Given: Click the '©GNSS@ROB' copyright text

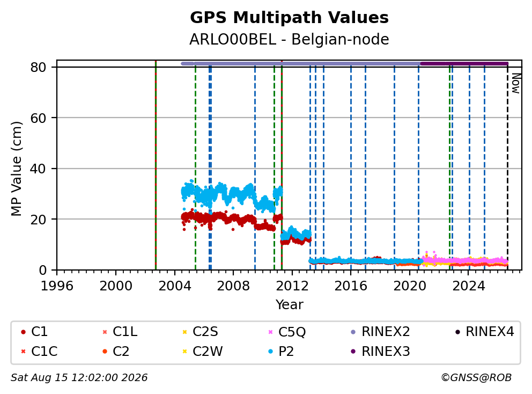Looking at the screenshot, I should [476, 378].
